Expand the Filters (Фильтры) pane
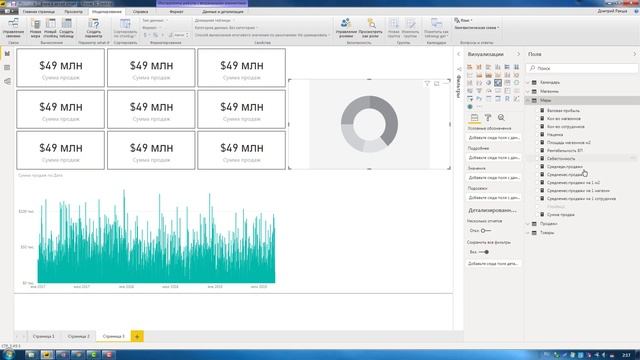Image resolution: width=640 pixels, height=360 pixels. coord(458,54)
